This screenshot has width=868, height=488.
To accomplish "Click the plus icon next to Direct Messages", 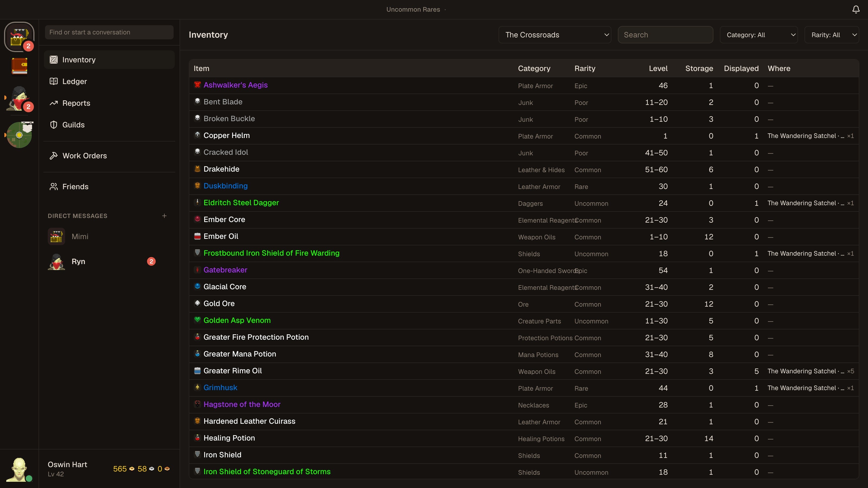I will pyautogui.click(x=164, y=216).
